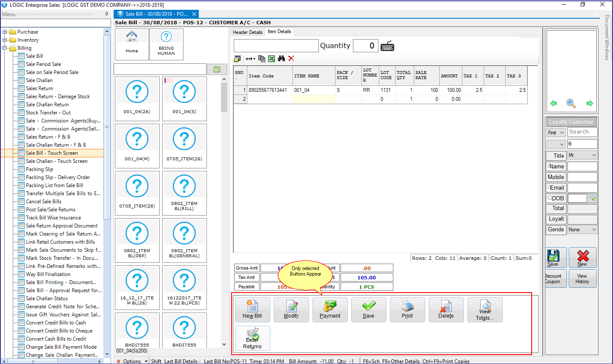Click the Loyalty Customer header button

point(571,122)
